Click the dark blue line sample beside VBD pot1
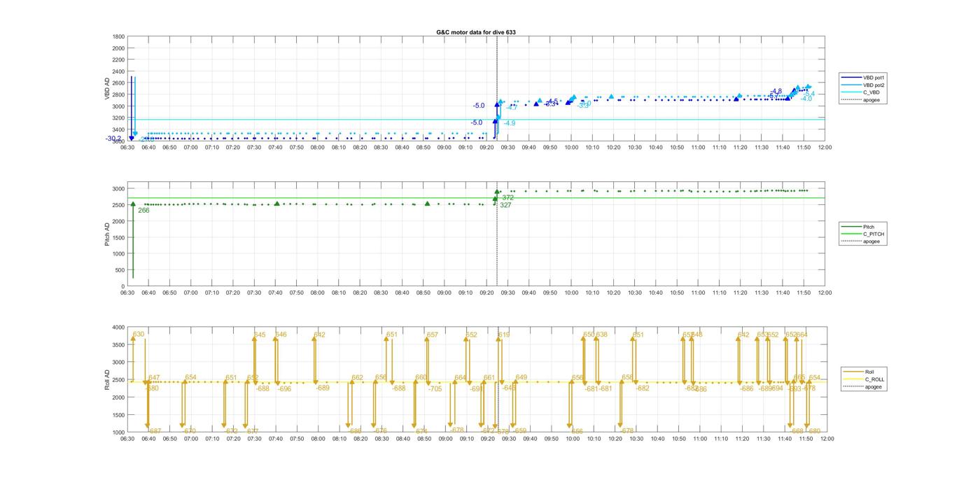Image resolution: width=980 pixels, height=485 pixels. [852, 78]
